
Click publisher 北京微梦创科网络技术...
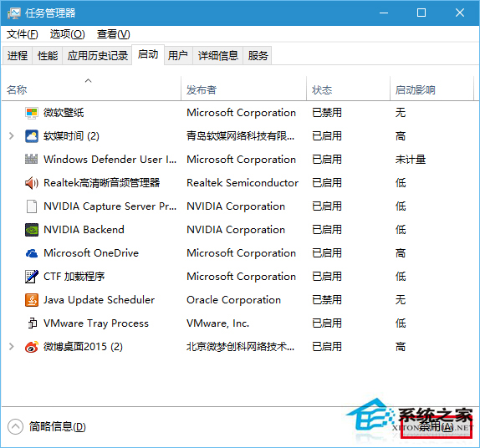coord(240,347)
